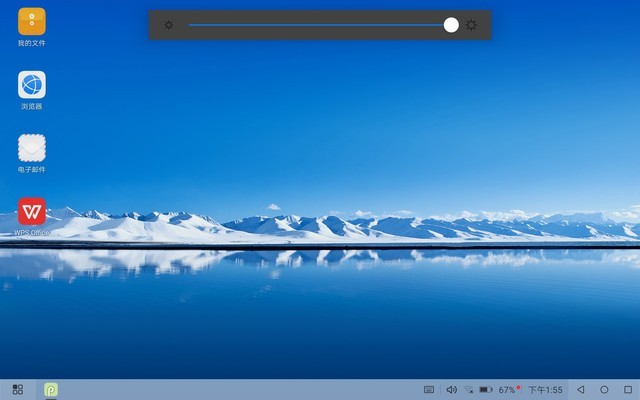Click the green P app in taskbar
This screenshot has height=400, width=640.
[x=50, y=389]
